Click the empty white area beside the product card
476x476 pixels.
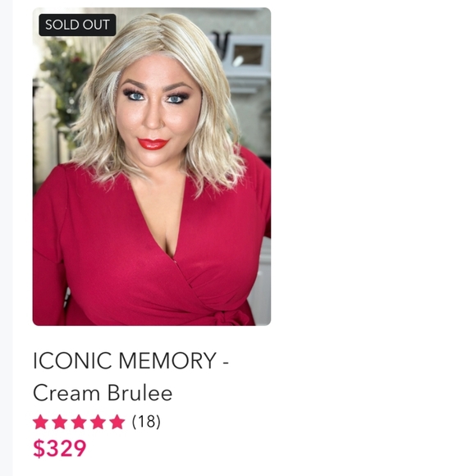[x=373, y=238]
